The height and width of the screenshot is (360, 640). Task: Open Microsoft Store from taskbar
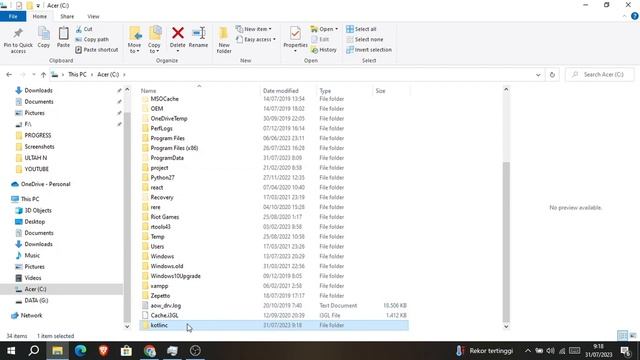(126, 351)
